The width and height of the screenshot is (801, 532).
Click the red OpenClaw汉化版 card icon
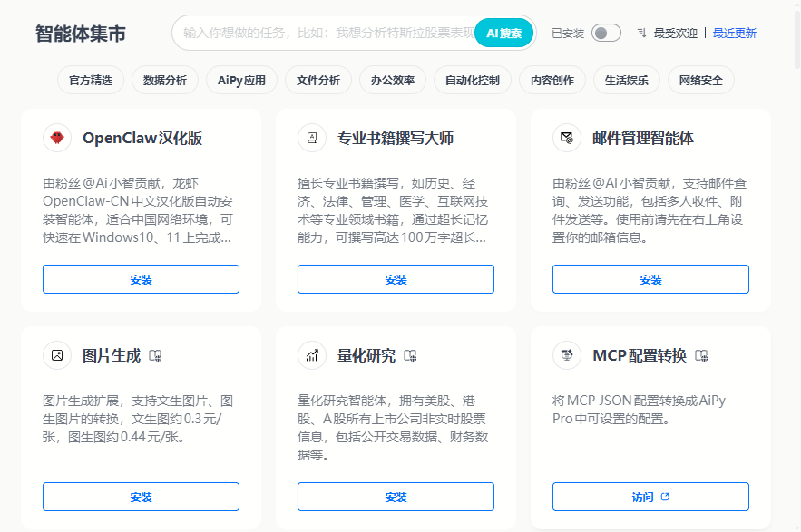coord(57,138)
